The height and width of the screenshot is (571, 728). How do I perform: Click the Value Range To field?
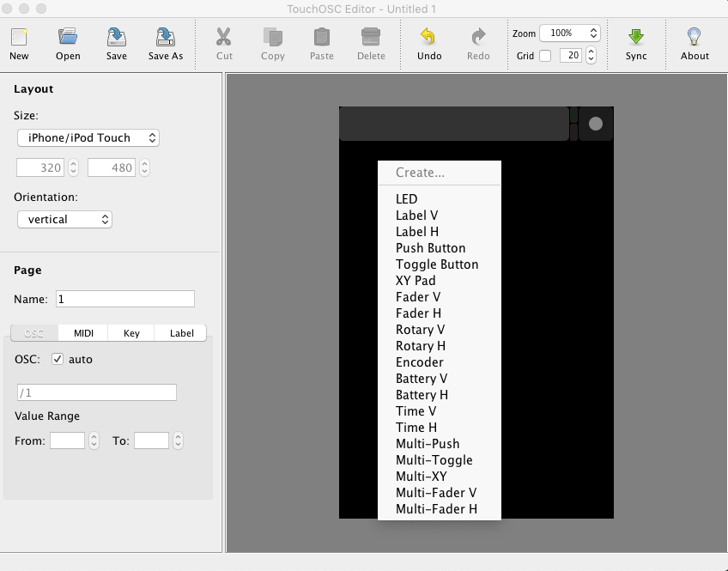(151, 440)
